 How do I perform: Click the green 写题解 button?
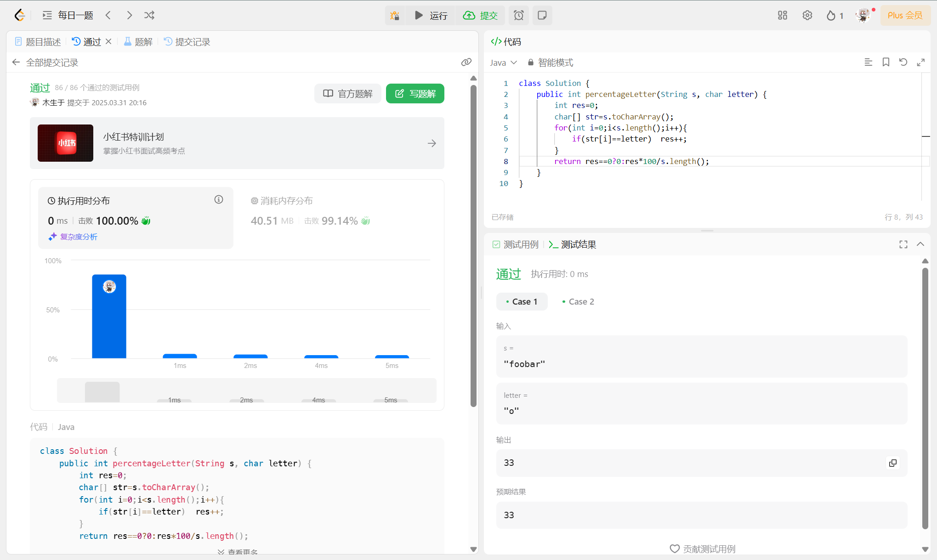tap(415, 94)
